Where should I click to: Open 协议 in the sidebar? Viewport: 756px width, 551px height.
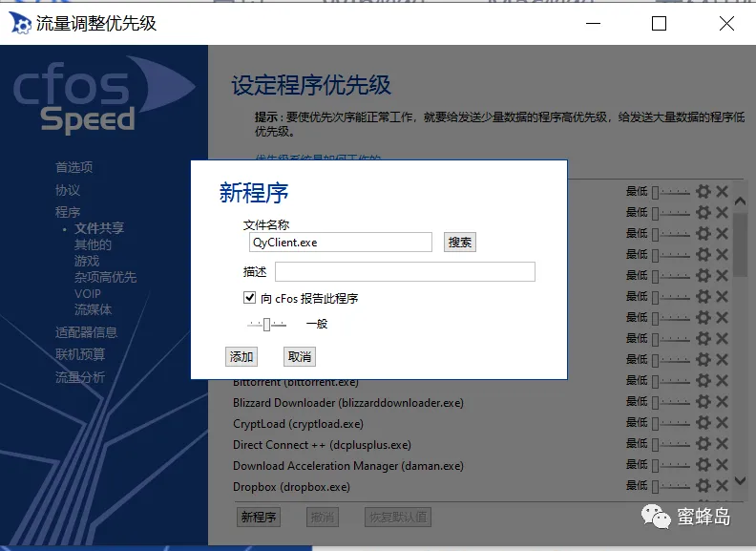(68, 190)
